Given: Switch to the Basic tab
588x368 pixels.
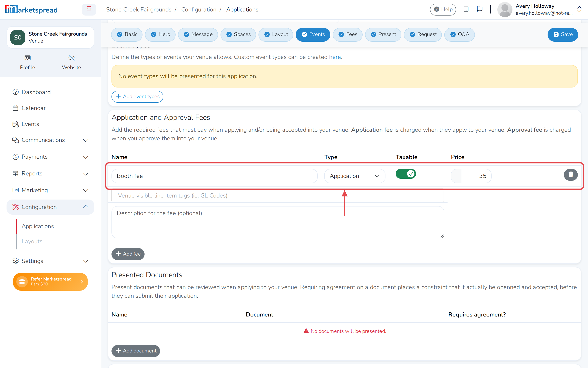Looking at the screenshot, I should 127,35.
